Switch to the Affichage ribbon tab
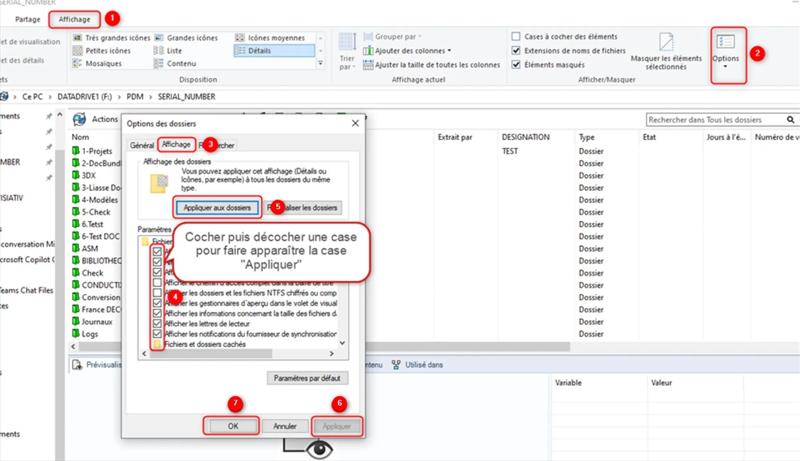Screen dimensions: 800x461 (74, 19)
